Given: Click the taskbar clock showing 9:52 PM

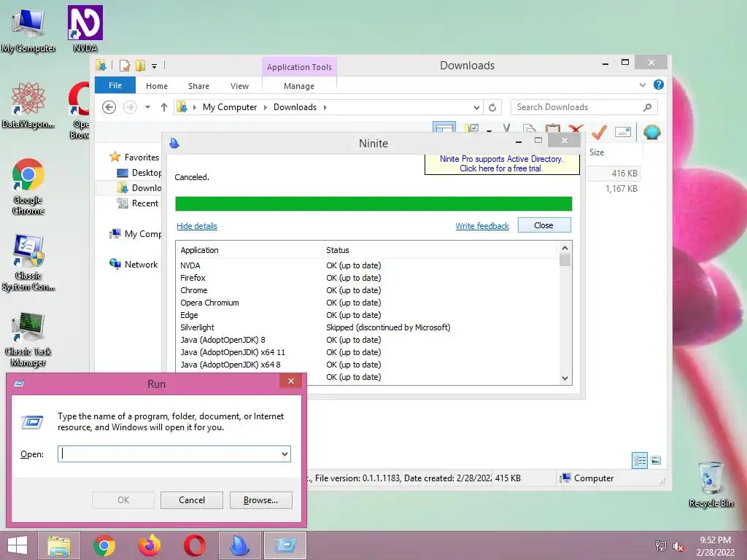Looking at the screenshot, I should coord(715,546).
